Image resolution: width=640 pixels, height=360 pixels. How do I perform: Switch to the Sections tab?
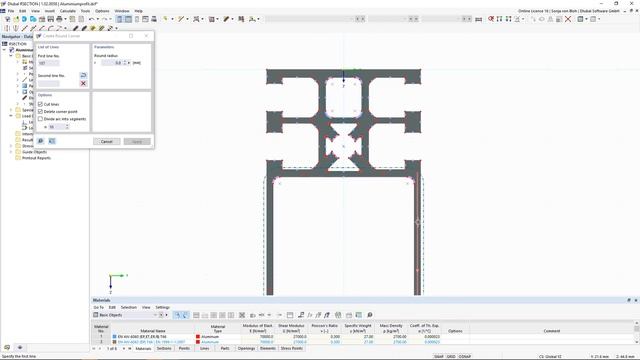point(164,349)
